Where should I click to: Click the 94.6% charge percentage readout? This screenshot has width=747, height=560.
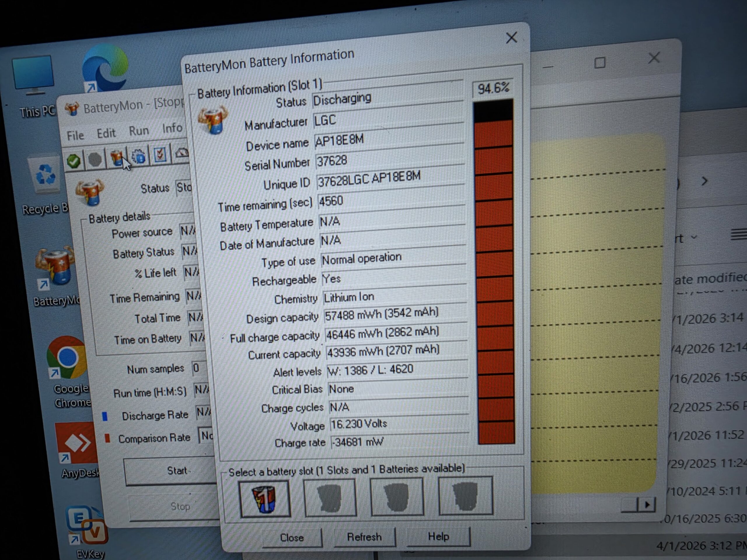[493, 88]
